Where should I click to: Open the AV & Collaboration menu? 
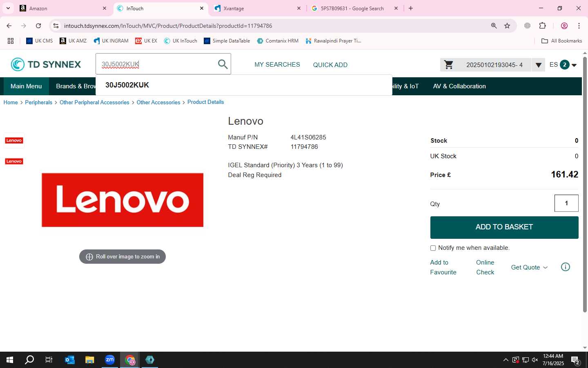pyautogui.click(x=459, y=86)
